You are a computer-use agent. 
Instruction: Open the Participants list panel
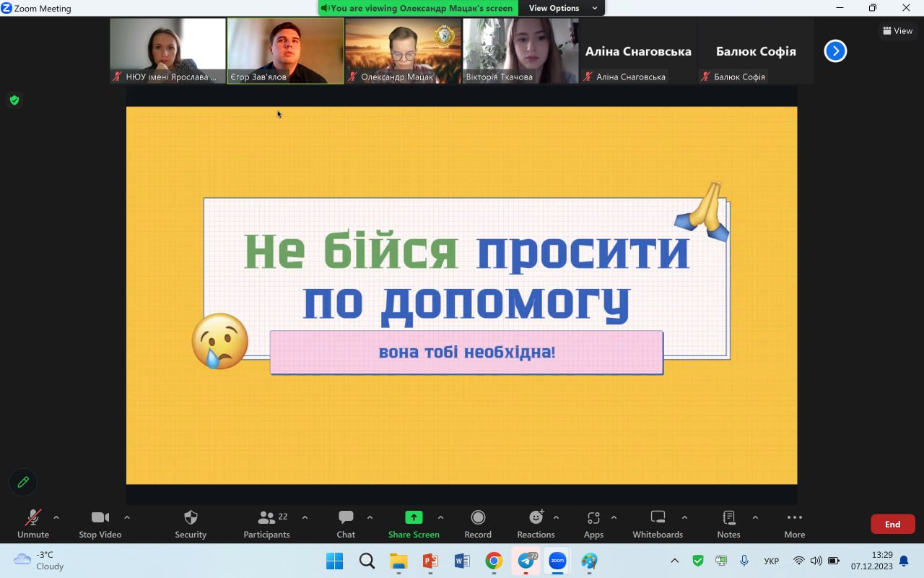[267, 523]
